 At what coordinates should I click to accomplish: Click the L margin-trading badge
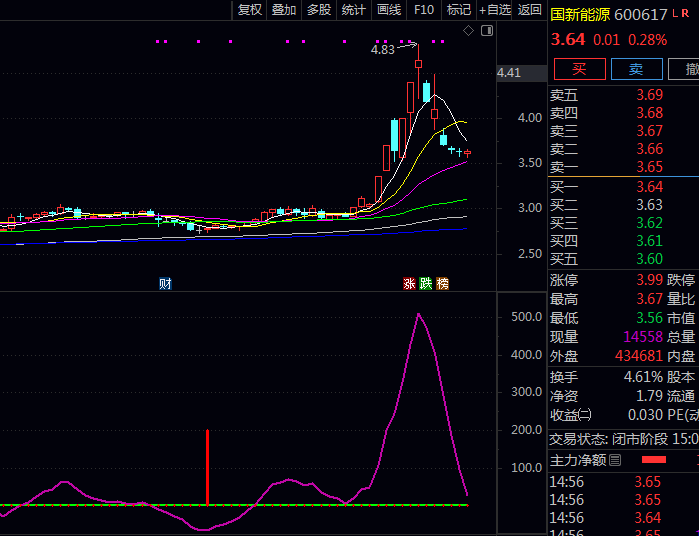[x=674, y=13]
